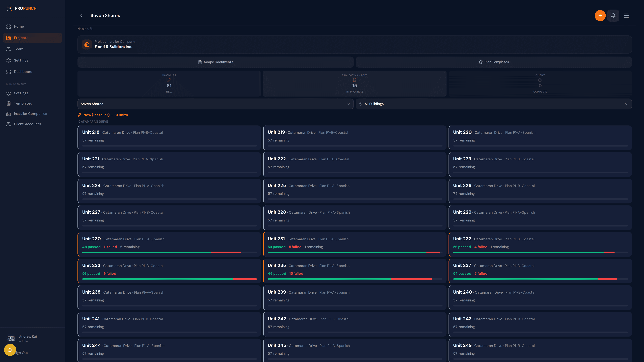Open the Unit 235 card

coord(355,271)
